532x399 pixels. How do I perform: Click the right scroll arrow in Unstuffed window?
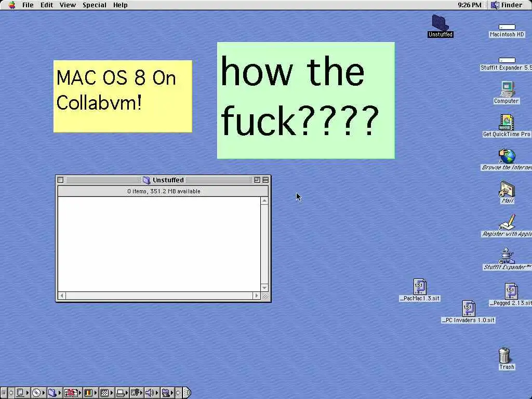257,296
